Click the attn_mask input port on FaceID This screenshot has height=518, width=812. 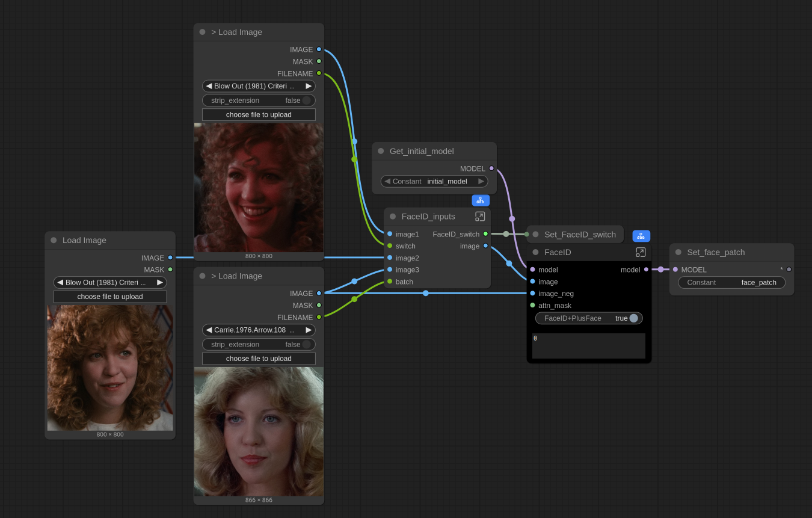pyautogui.click(x=532, y=305)
